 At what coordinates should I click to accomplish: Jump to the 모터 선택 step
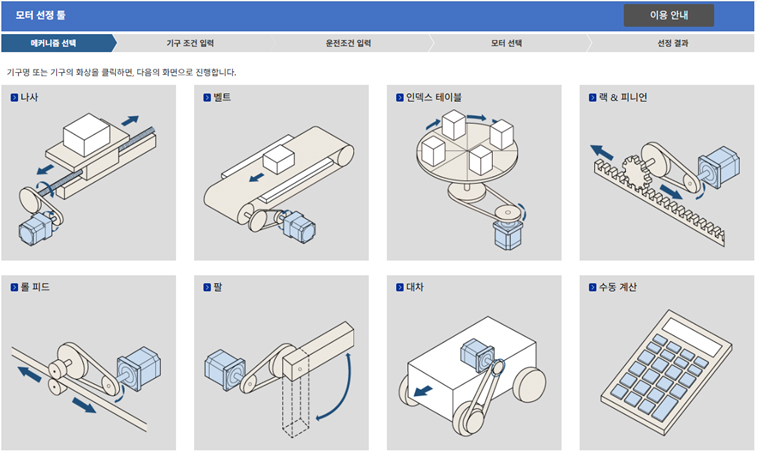[506, 43]
